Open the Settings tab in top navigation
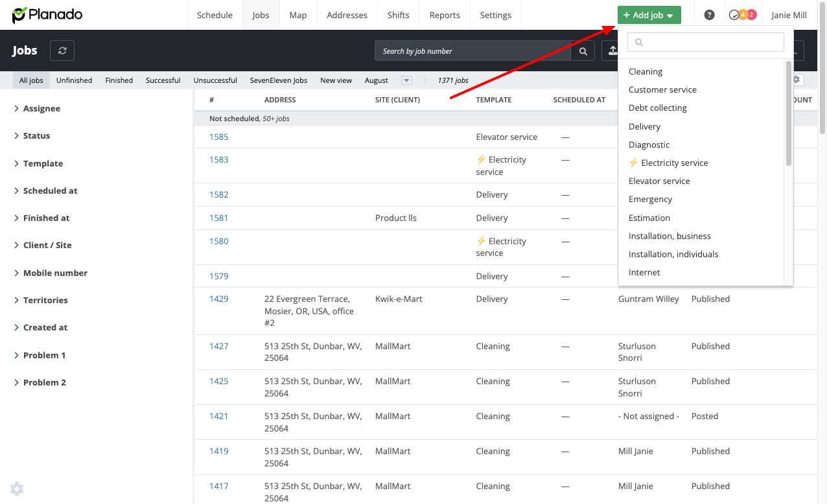The height and width of the screenshot is (504, 827). click(496, 15)
